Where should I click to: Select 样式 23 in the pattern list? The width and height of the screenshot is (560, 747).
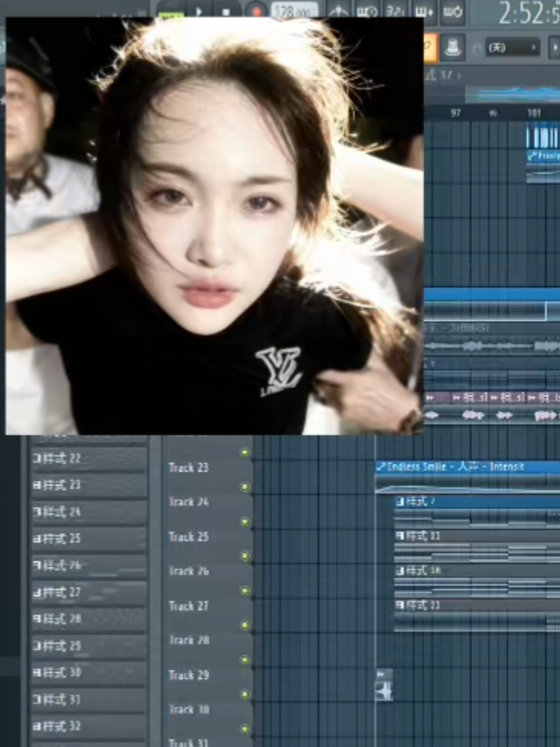tap(89, 485)
